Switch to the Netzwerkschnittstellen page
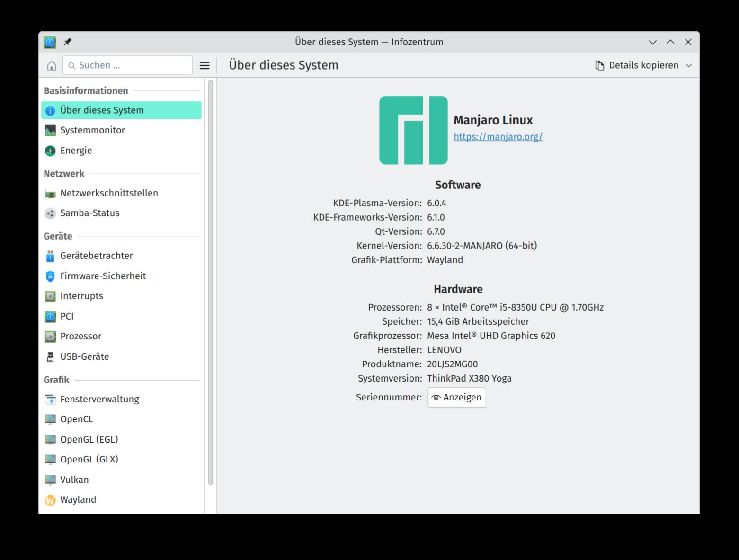 tap(109, 193)
